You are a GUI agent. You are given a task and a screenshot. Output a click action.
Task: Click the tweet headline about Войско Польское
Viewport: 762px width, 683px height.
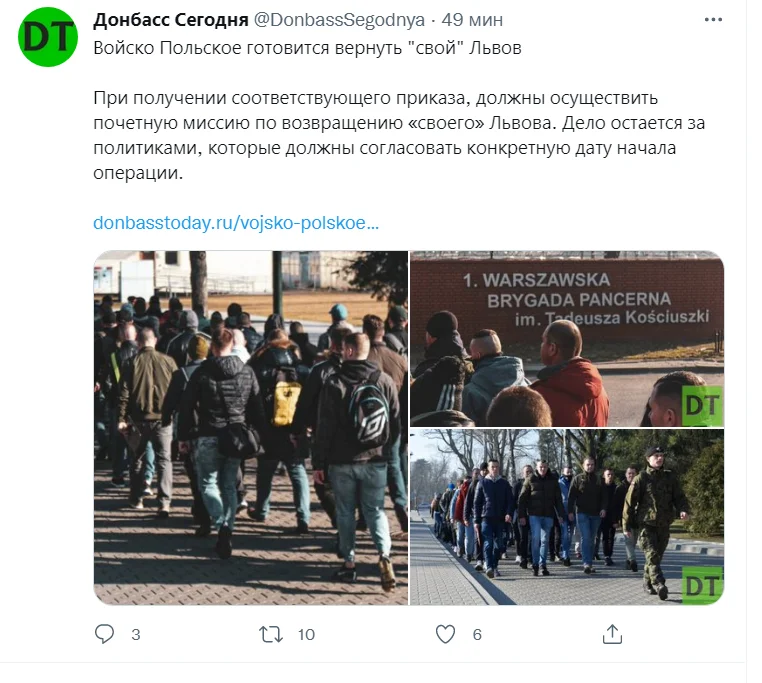coord(307,48)
